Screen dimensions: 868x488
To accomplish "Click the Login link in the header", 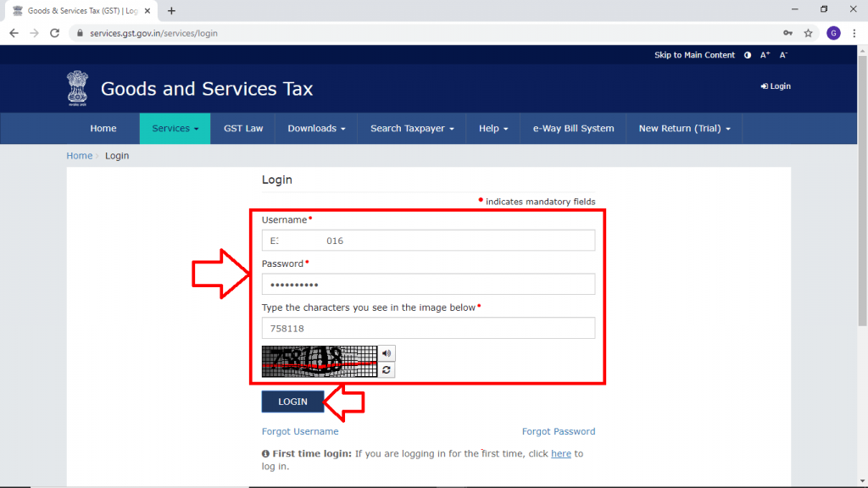I will coord(776,86).
